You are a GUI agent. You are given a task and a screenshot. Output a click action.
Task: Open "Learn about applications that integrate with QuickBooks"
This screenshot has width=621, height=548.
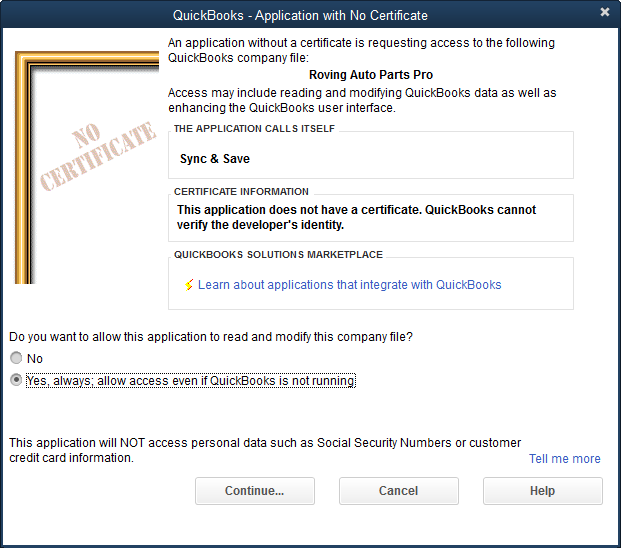349,285
